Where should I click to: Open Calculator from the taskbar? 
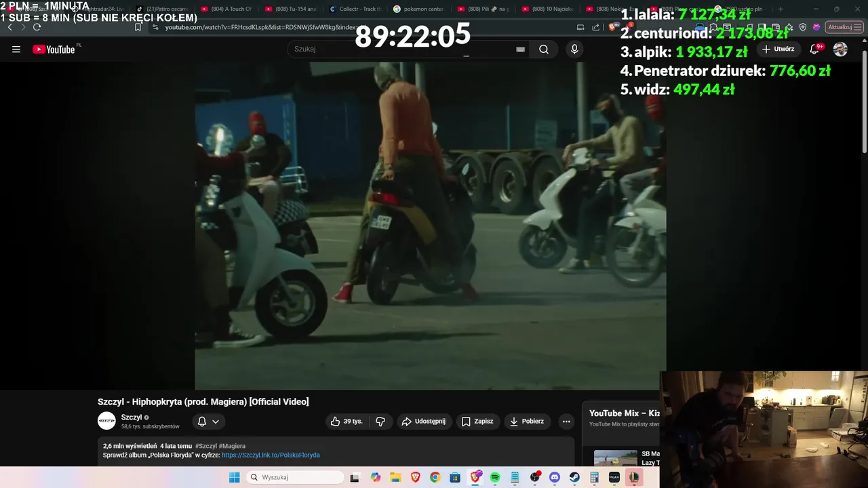595,477
